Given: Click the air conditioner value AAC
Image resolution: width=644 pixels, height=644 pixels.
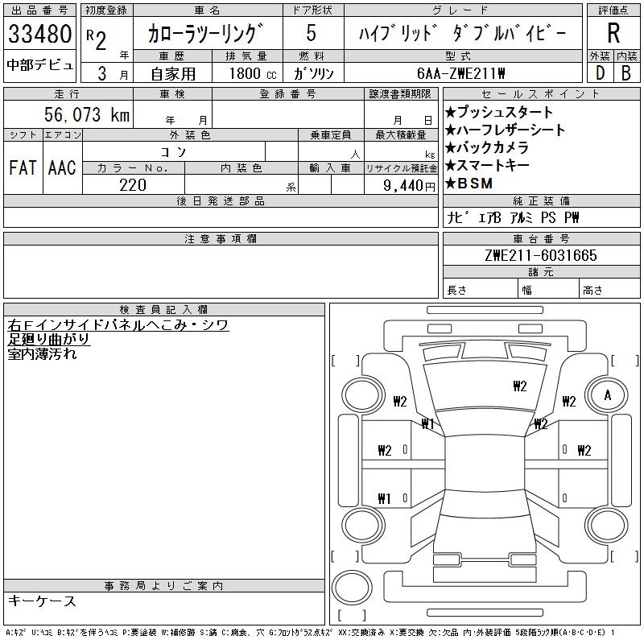Looking at the screenshot, I should 62,168.
